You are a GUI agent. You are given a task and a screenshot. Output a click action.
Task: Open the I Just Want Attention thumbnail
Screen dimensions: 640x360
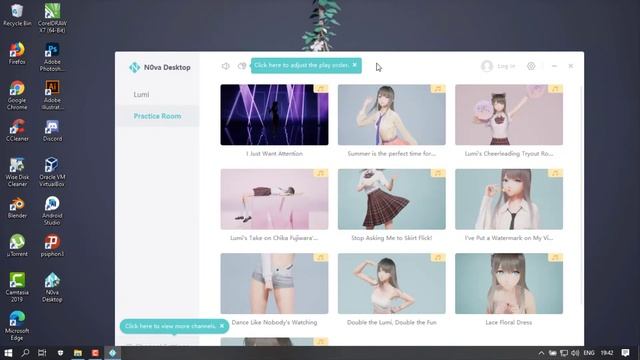click(274, 115)
